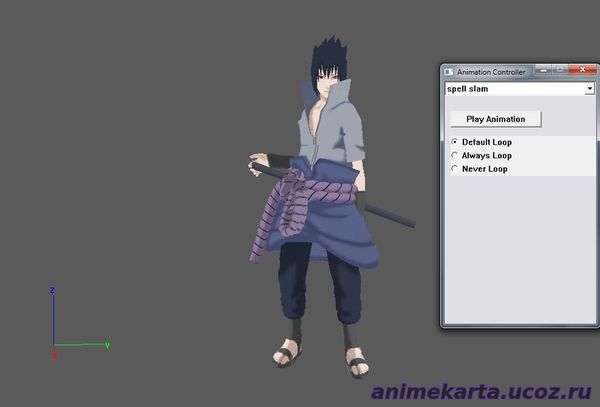Screen dimensions: 600x407
Task: Choose the Never Loop radio button
Action: (x=455, y=168)
